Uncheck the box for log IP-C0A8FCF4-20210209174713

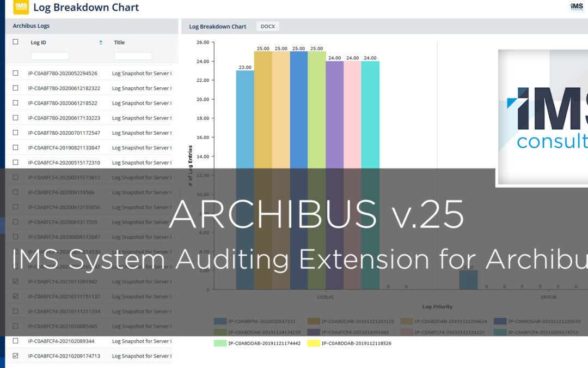[15, 355]
